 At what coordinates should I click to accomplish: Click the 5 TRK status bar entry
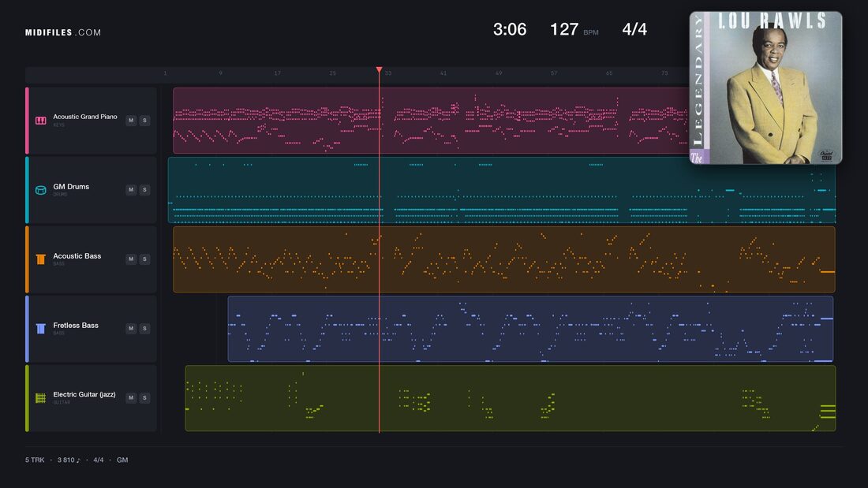35,460
